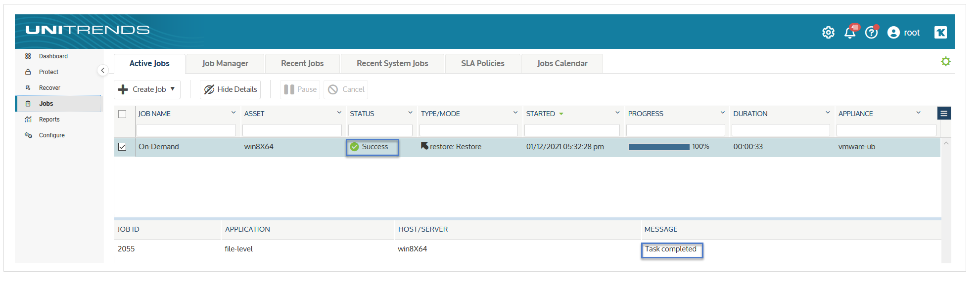Screen dimensions: 980x286
Task: Open ASSET column menu chevron
Action: (339, 113)
